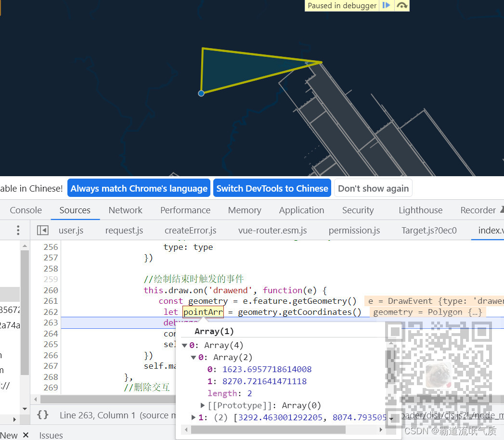Step over next function call in overlay

402,5
